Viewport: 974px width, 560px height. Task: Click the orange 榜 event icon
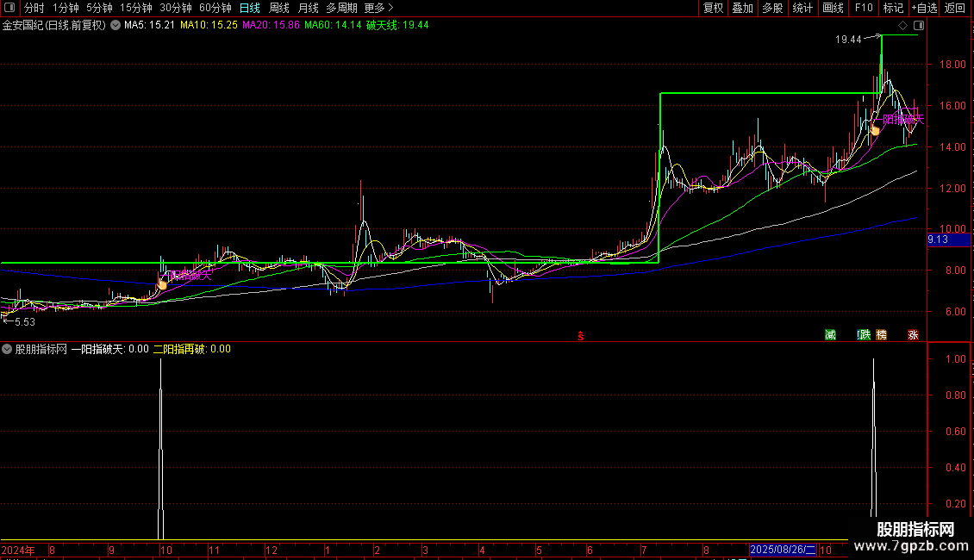pos(881,335)
